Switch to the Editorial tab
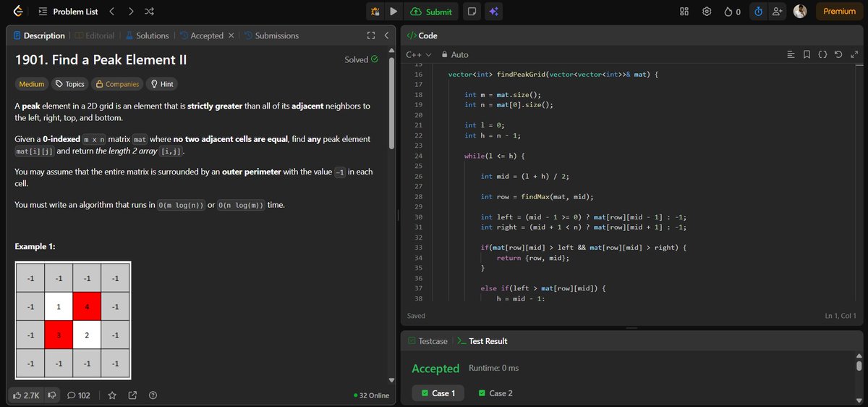The height and width of the screenshot is (407, 868). [94, 35]
